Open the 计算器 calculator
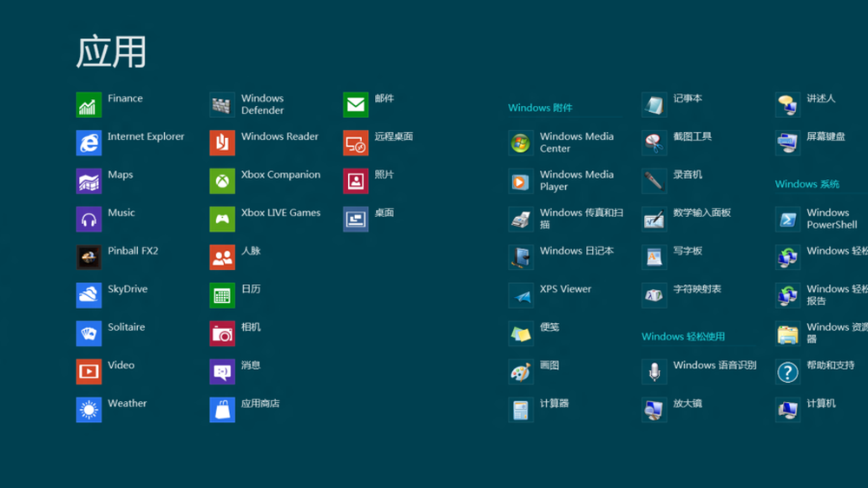 click(521, 410)
